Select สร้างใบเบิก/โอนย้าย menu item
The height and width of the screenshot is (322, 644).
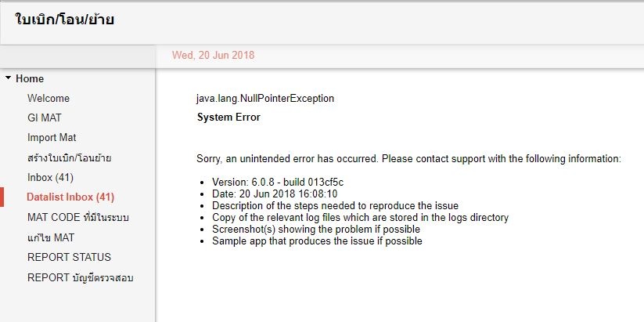pos(69,158)
